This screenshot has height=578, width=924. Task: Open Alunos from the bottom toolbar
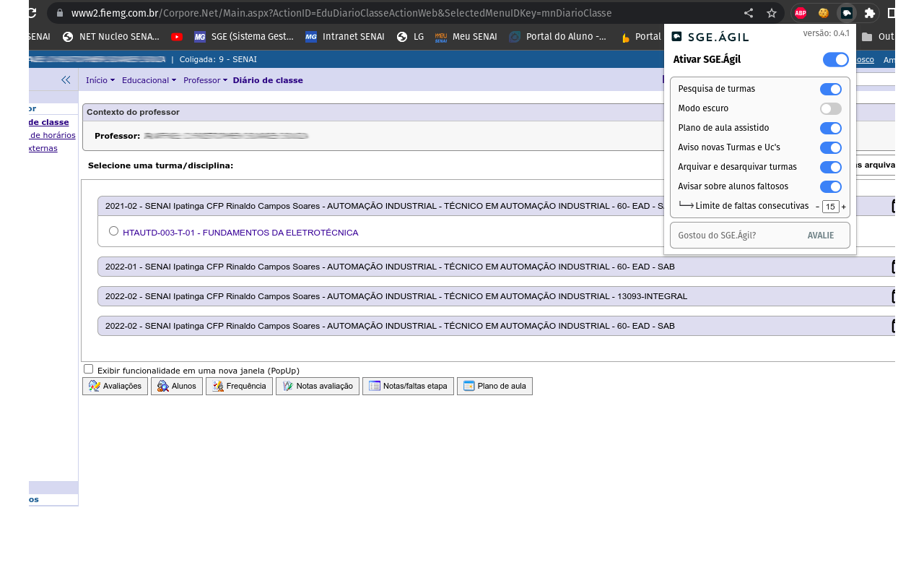tap(177, 387)
